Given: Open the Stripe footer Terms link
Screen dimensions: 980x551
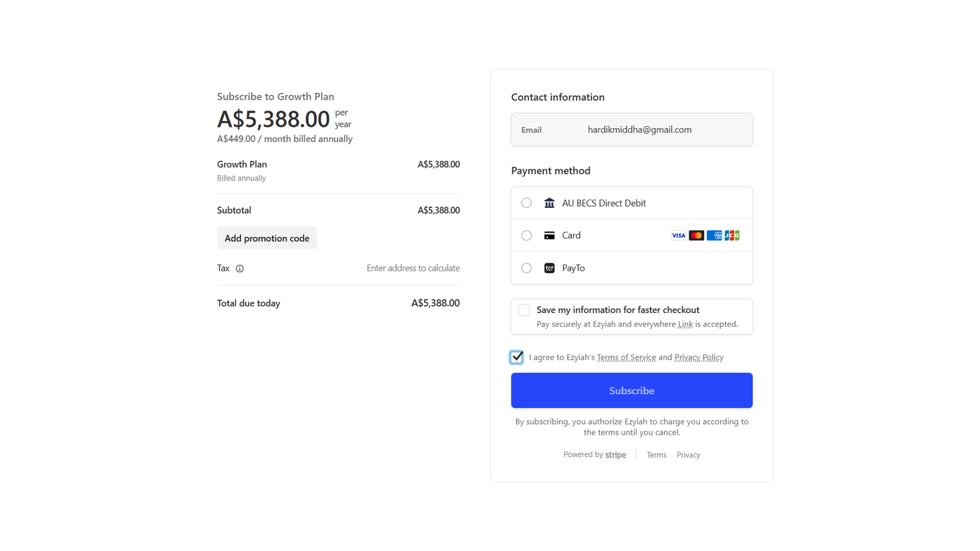Looking at the screenshot, I should tap(656, 455).
